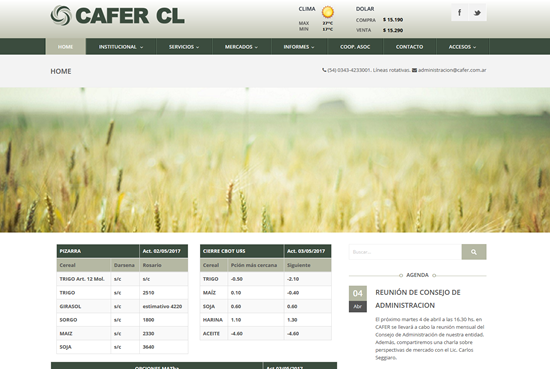The image size is (550, 369).
Task: Select the HOME menu item
Action: [66, 47]
